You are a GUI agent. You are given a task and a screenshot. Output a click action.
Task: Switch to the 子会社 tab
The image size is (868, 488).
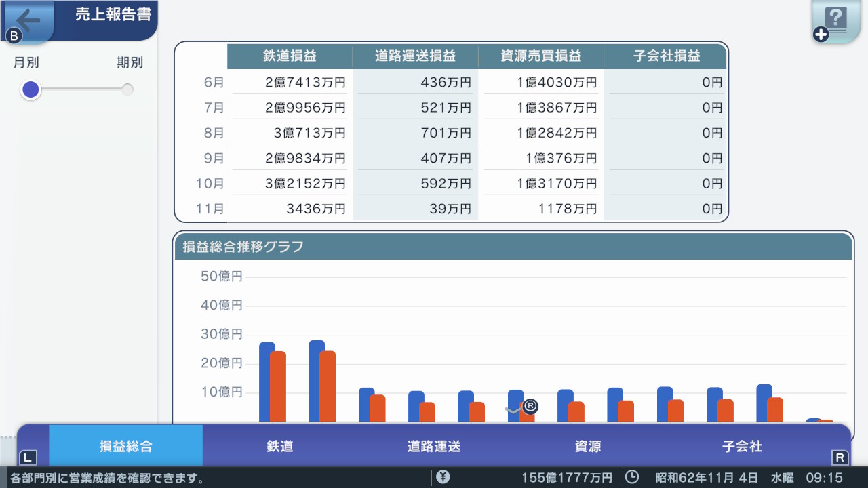pos(742,446)
